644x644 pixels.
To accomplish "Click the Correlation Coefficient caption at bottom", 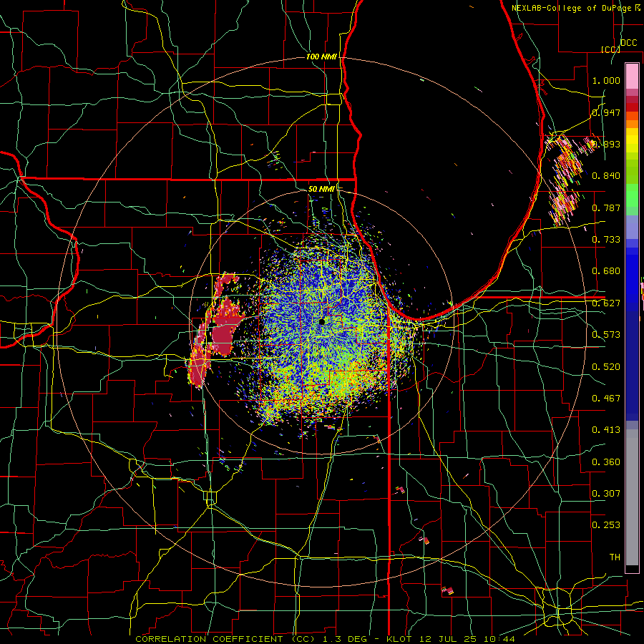I will point(325,639).
